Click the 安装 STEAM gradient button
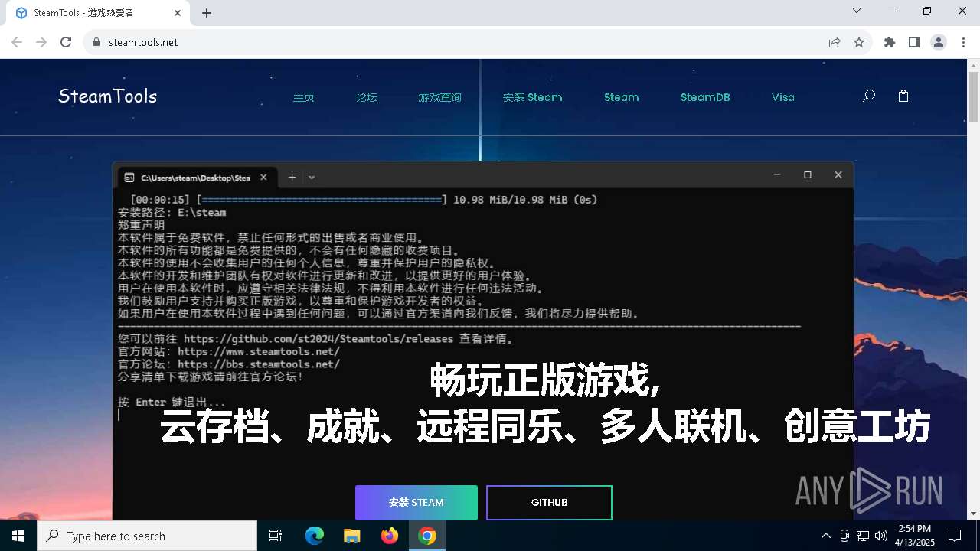980x551 pixels. (x=416, y=503)
